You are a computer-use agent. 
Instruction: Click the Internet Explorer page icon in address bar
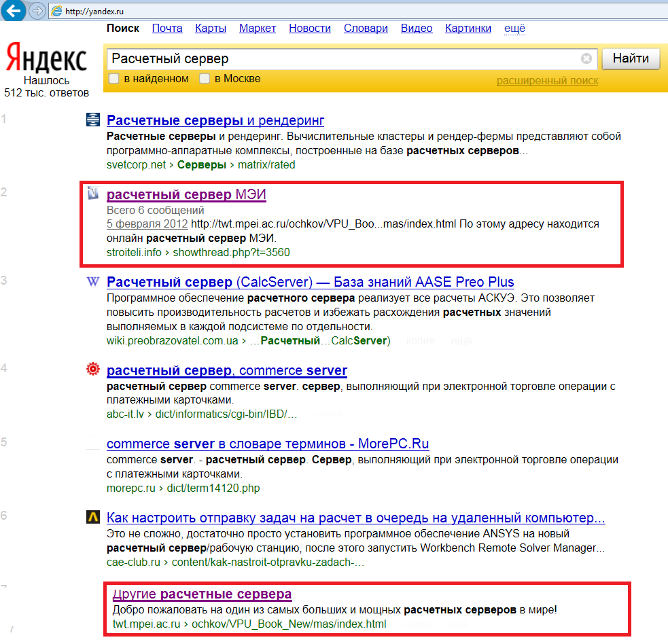point(56,12)
